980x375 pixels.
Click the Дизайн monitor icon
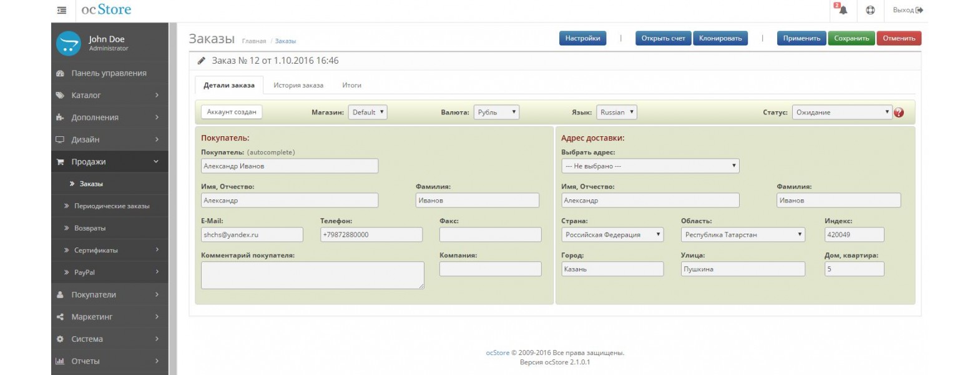click(x=60, y=139)
